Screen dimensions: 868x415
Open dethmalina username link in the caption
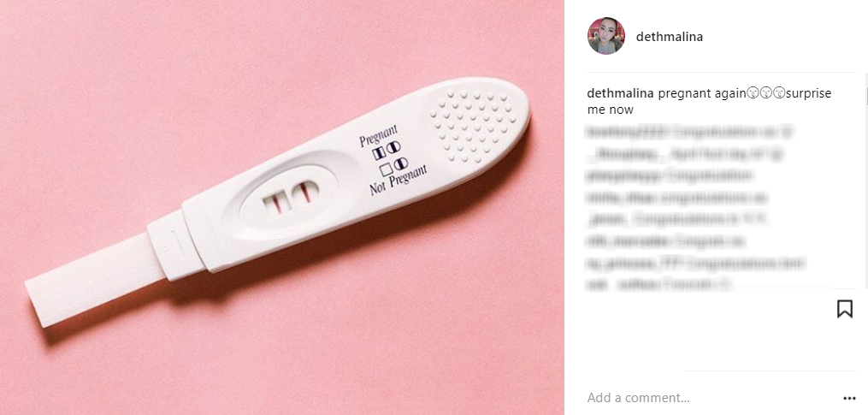pos(621,93)
